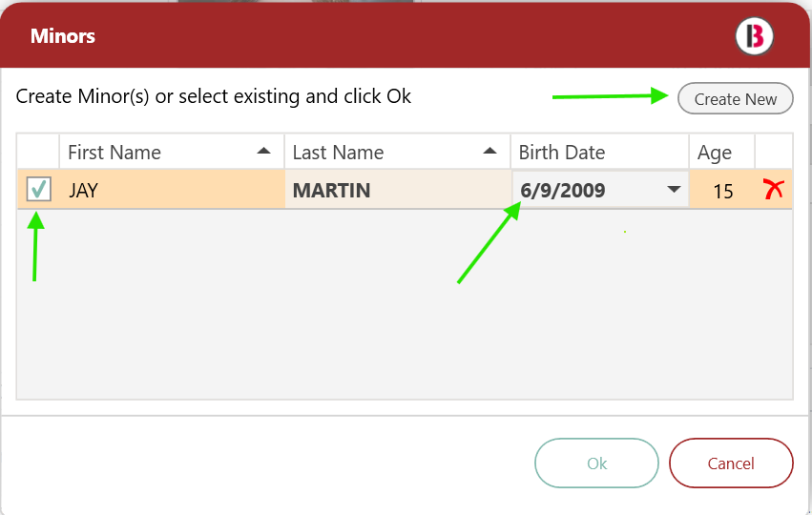Viewport: 812px width, 515px height.
Task: Click the birth date value 6/9/2009
Action: click(x=562, y=191)
